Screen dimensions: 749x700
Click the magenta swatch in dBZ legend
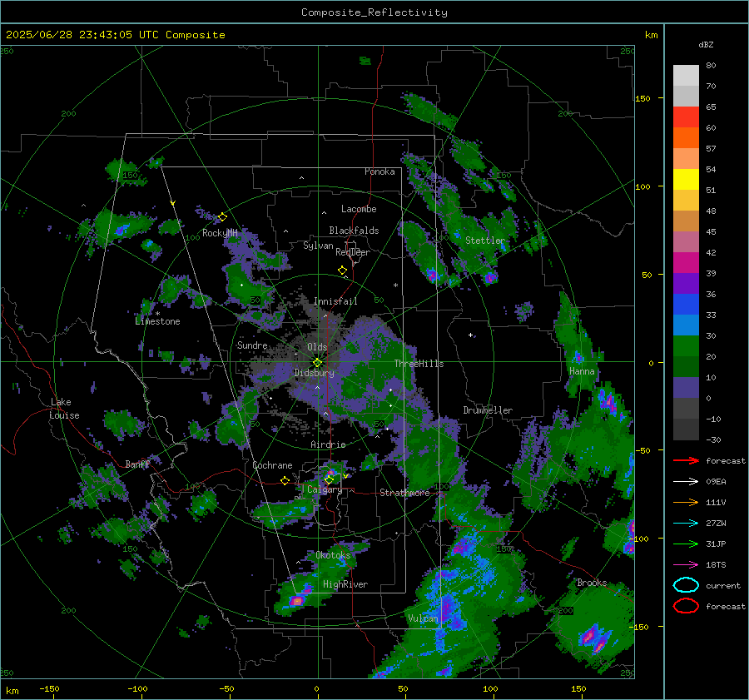686,263
